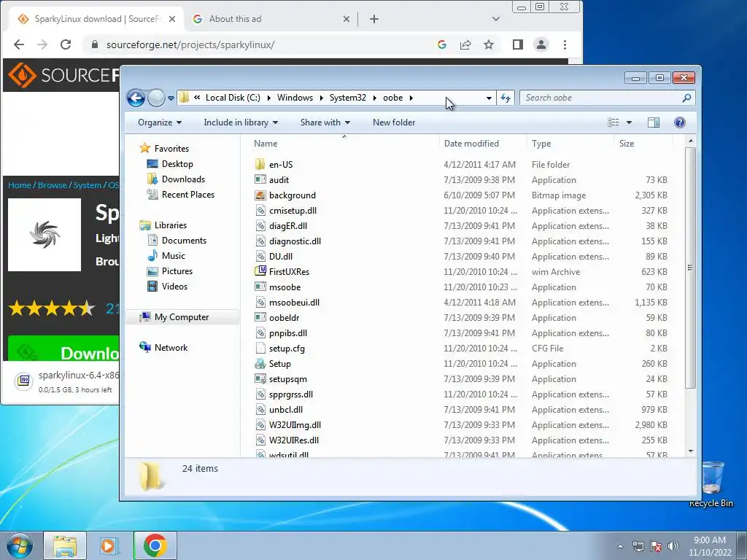Change your view icon in Explorer
Viewport: 747px width, 560px height.
[x=614, y=122]
